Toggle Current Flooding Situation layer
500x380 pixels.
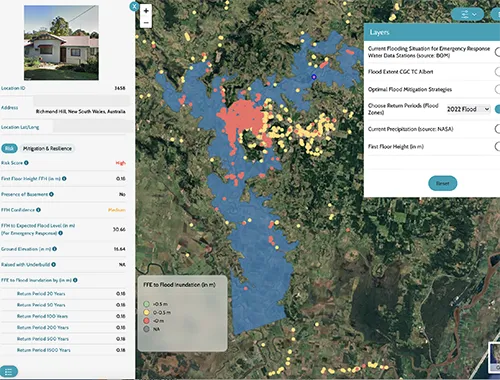[x=497, y=52]
